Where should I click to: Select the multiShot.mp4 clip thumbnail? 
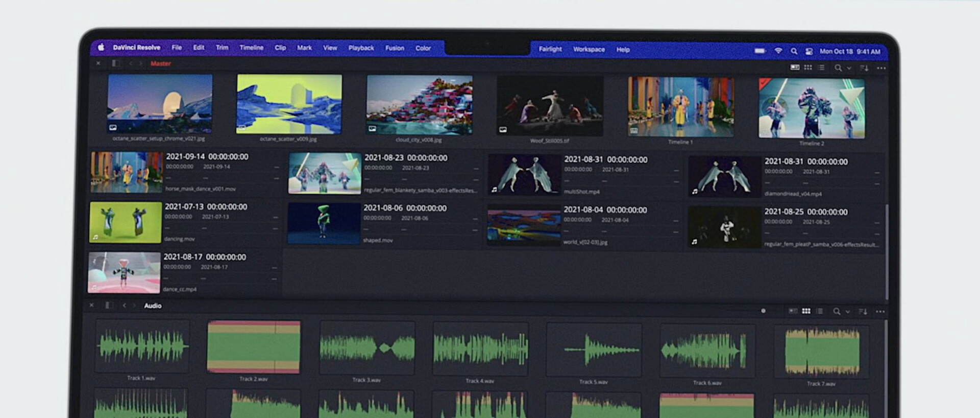pos(524,175)
